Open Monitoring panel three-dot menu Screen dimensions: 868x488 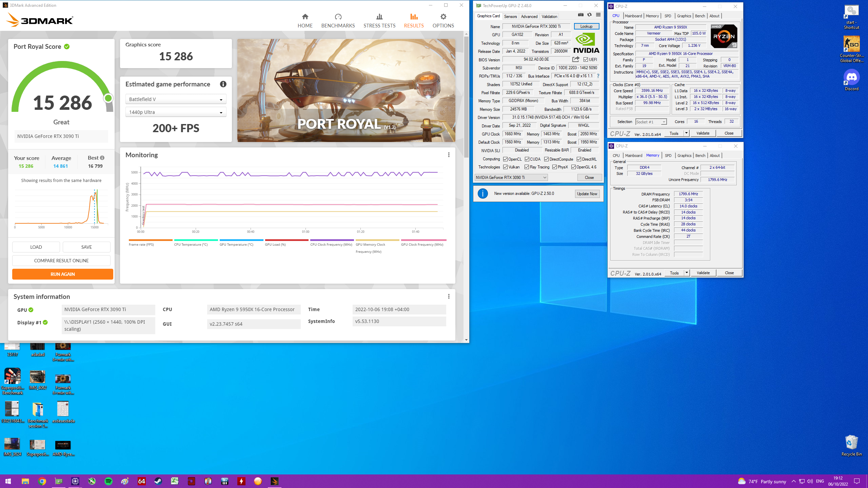click(x=449, y=155)
